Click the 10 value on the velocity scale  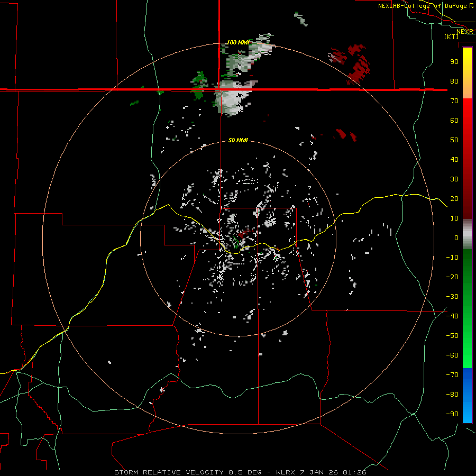point(454,218)
